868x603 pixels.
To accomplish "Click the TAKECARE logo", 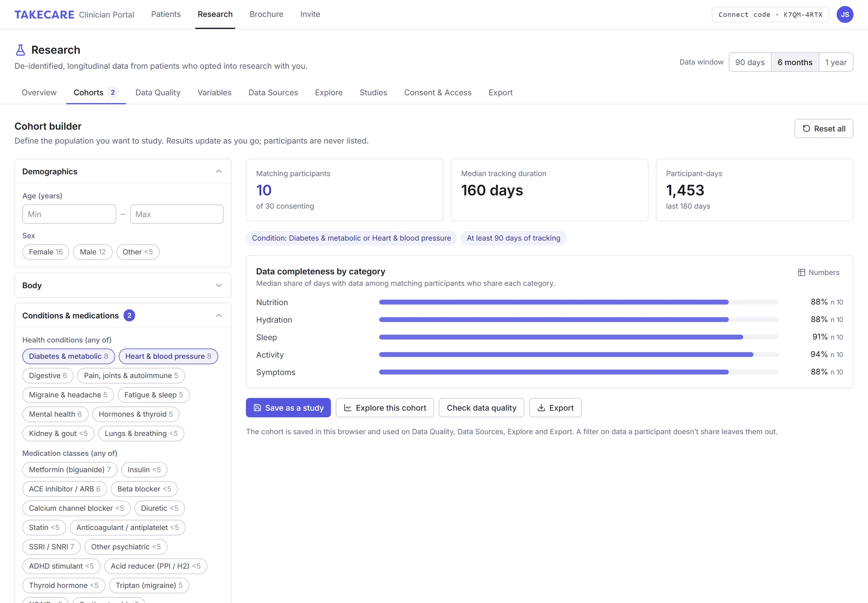I will coord(44,14).
